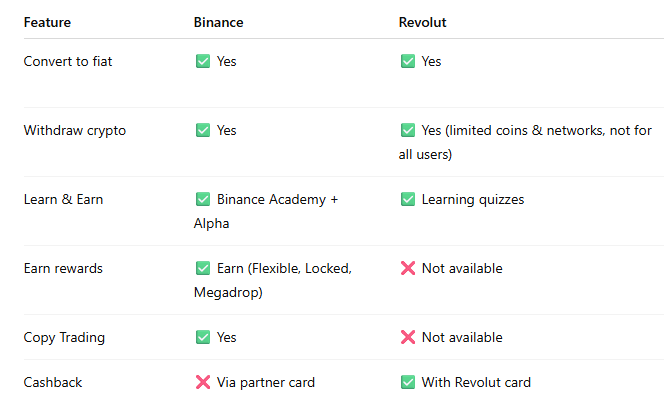Click red cross in Revolut Copy Trading cell
The image size is (665, 418).
tap(407, 338)
